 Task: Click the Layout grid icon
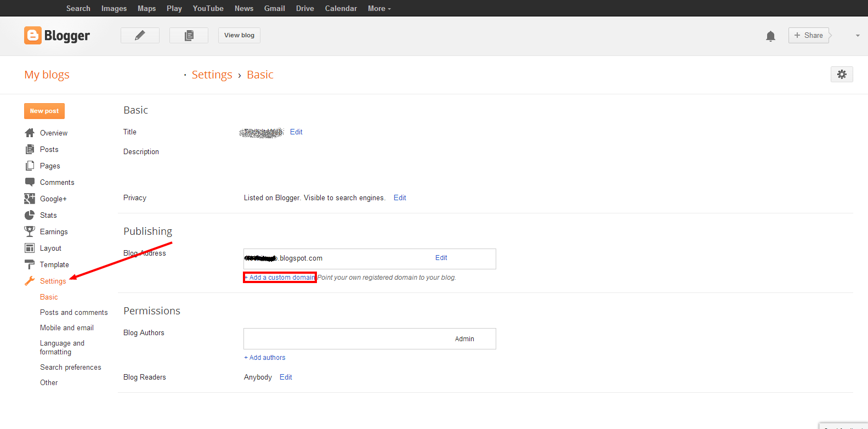30,248
